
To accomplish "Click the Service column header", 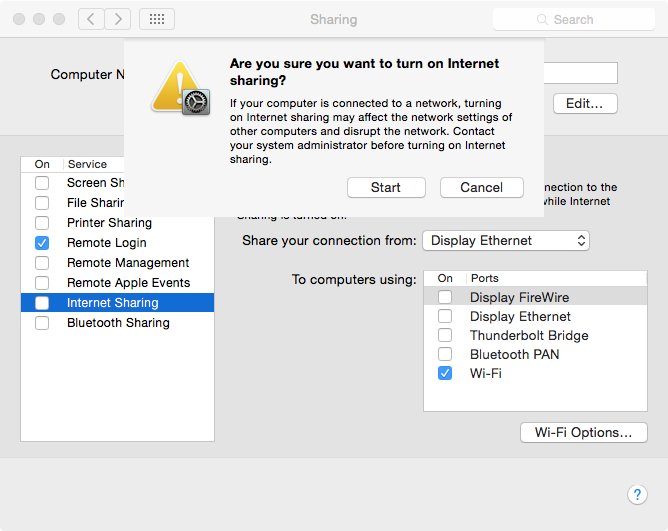I will click(x=87, y=164).
